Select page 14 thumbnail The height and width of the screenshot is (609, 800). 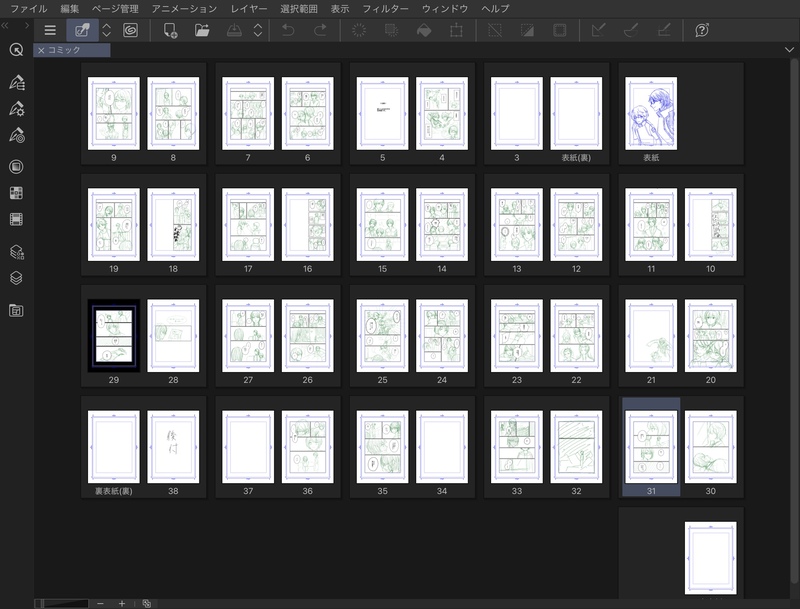pos(442,224)
